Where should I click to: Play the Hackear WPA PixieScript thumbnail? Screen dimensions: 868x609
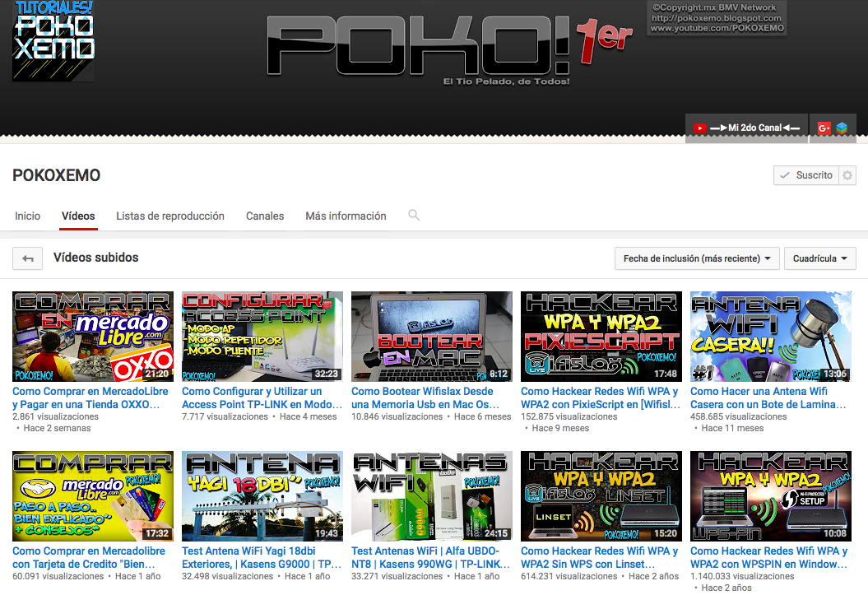[601, 337]
